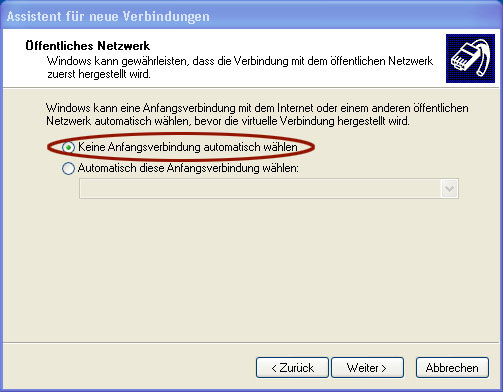Click the 'Keine Anfangsverbindung automatisch wählen' label text
The height and width of the screenshot is (392, 503).
click(x=187, y=147)
